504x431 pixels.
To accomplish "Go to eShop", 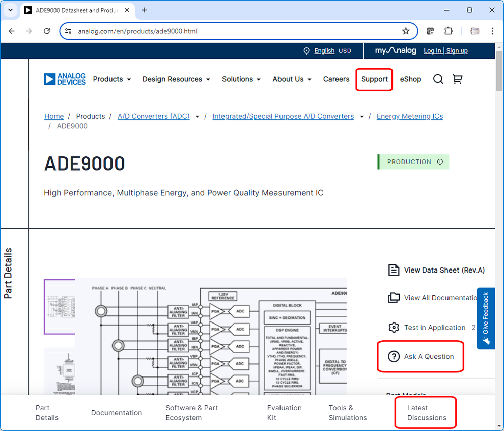I will coord(410,79).
